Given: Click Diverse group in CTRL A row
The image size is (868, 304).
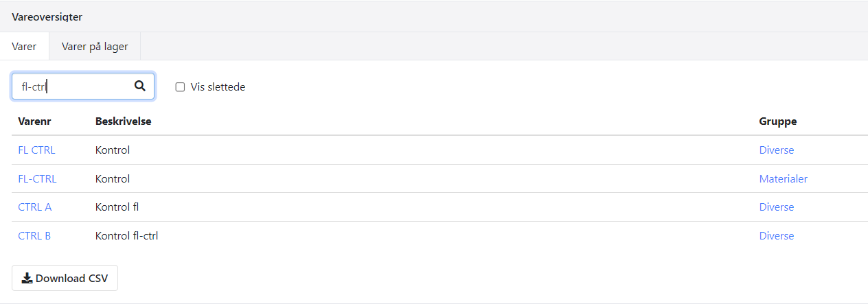Looking at the screenshot, I should tap(776, 207).
